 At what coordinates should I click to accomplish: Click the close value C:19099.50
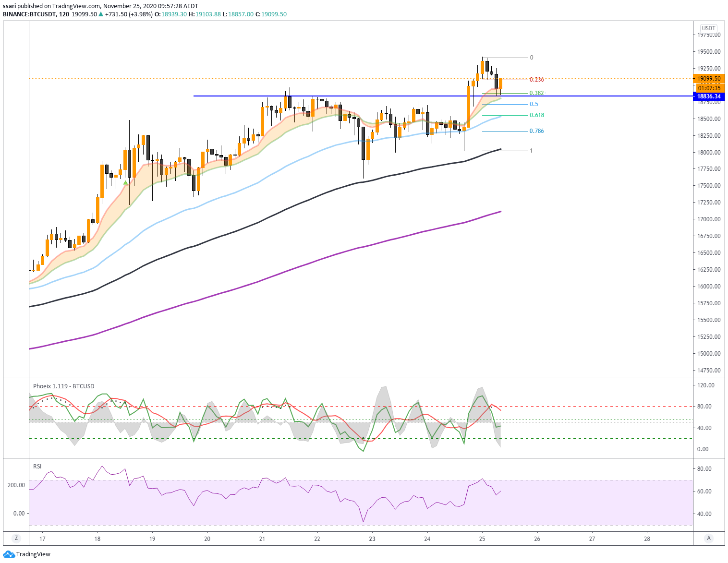271,14
